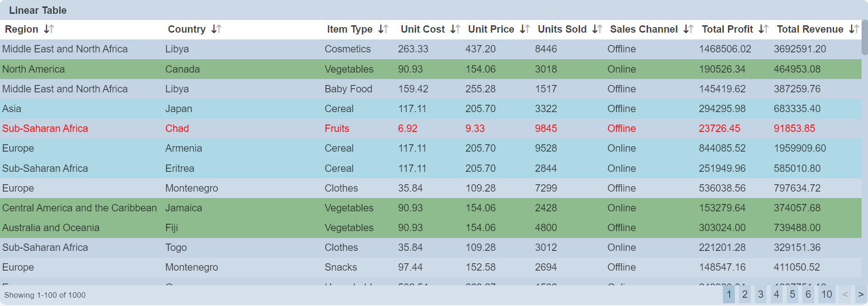Sort table by Country using sort icon
Viewport: 868px width, 306px height.
[x=216, y=29]
